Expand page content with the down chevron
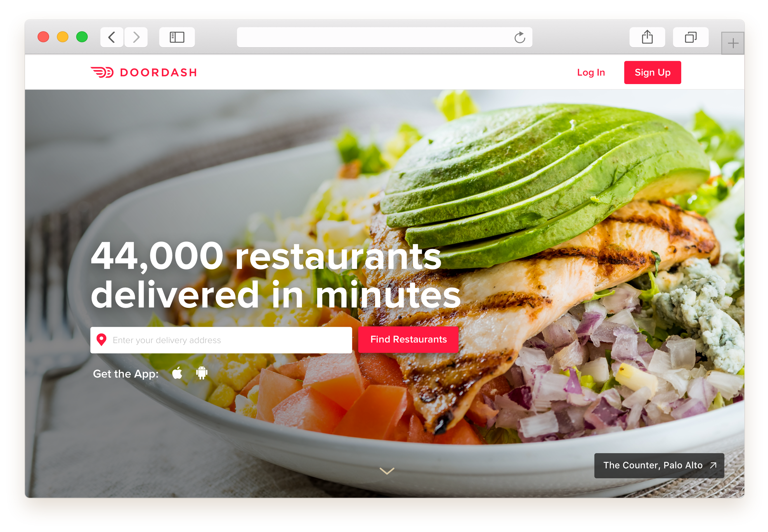This screenshot has height=532, width=768. [x=387, y=471]
